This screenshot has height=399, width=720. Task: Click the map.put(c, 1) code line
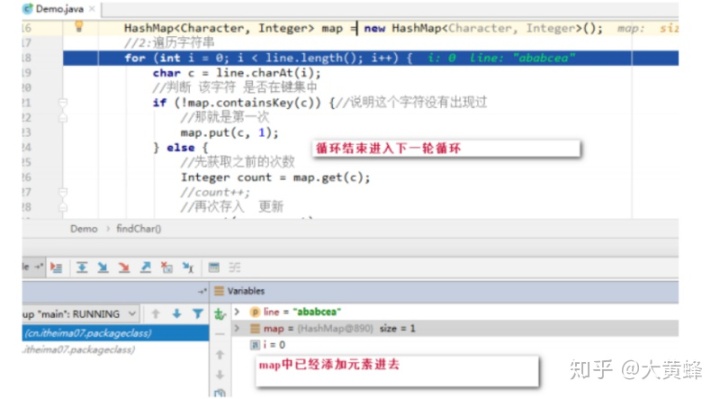click(230, 133)
